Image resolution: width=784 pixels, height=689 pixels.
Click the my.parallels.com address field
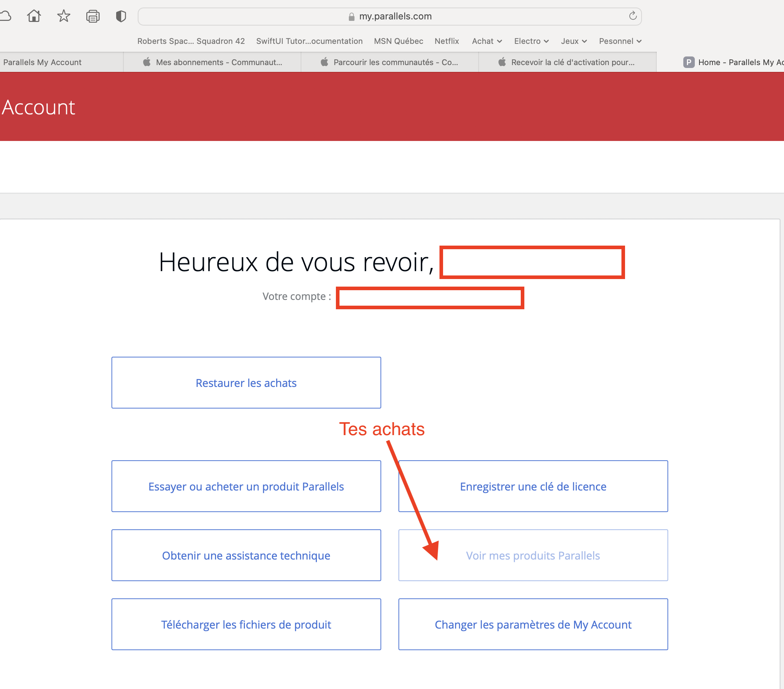pyautogui.click(x=395, y=17)
